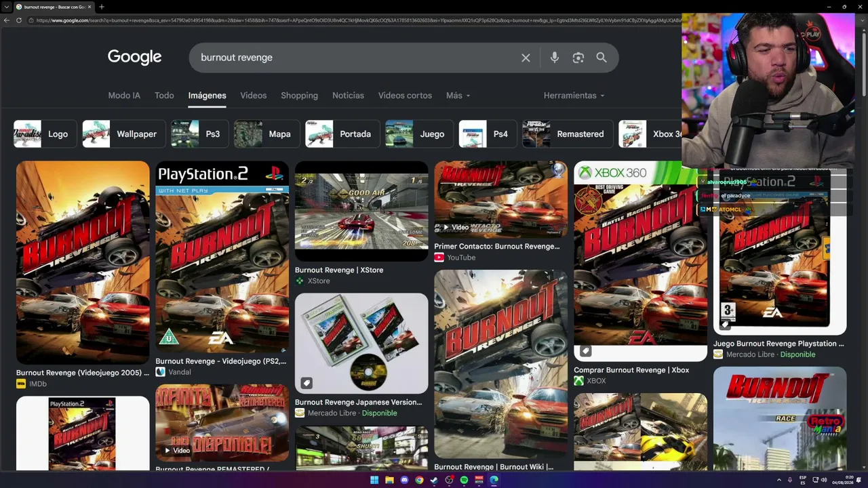Click the magnifying glass search icon

click(x=601, y=58)
